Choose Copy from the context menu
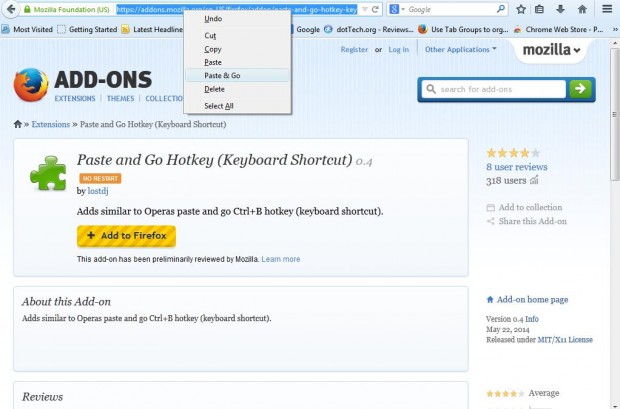 (213, 48)
